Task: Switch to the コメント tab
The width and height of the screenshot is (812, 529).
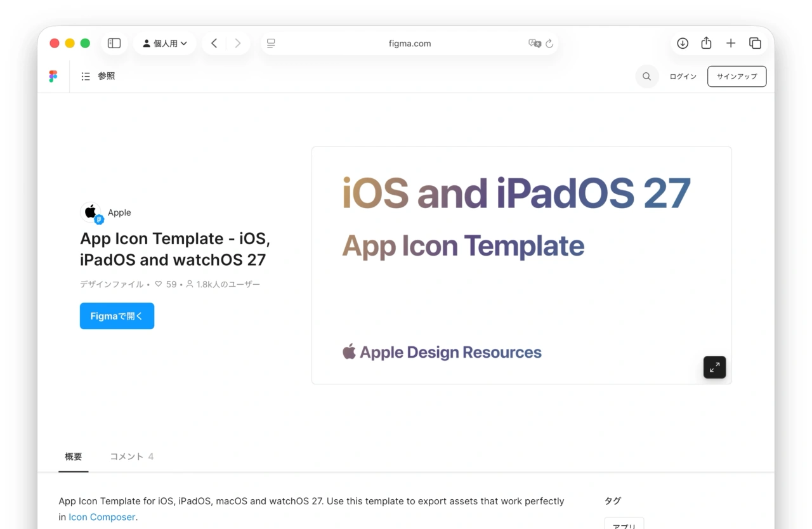Action: point(131,457)
